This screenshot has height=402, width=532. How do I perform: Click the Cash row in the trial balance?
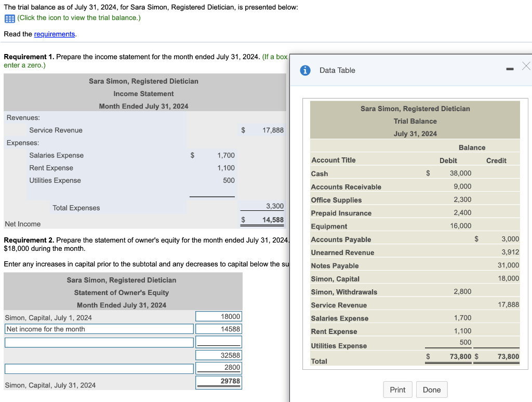[320, 173]
